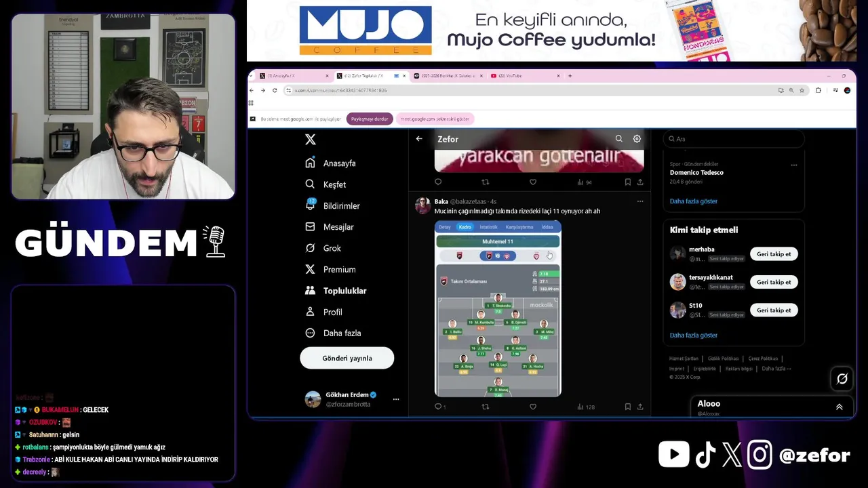Reply to the top post with 94 views

(x=438, y=182)
